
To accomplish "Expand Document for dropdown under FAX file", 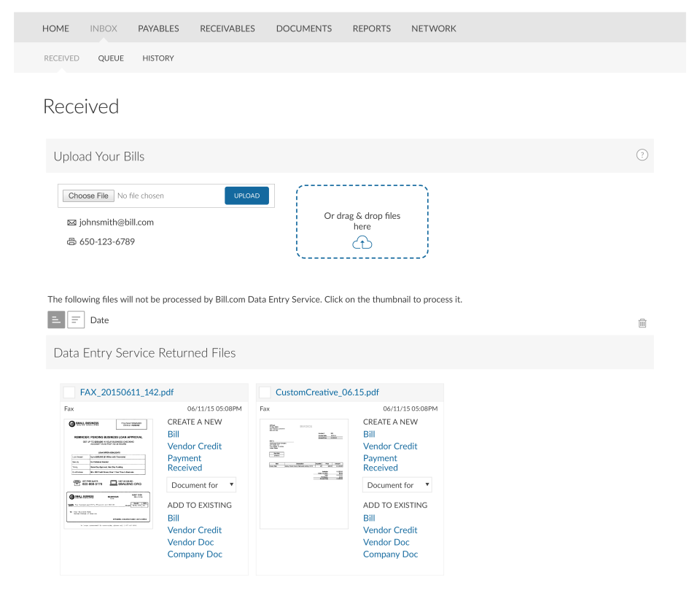I will (x=202, y=484).
